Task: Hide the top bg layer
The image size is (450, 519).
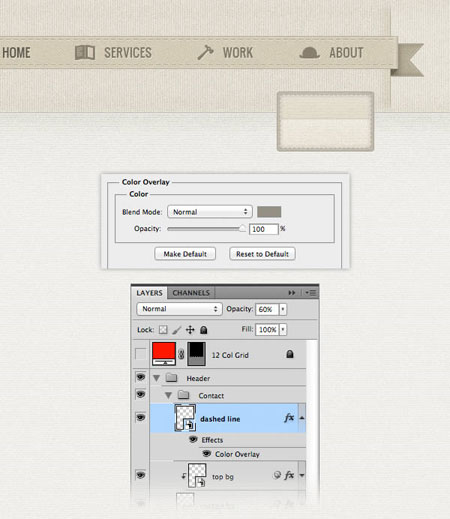Action: coord(141,475)
